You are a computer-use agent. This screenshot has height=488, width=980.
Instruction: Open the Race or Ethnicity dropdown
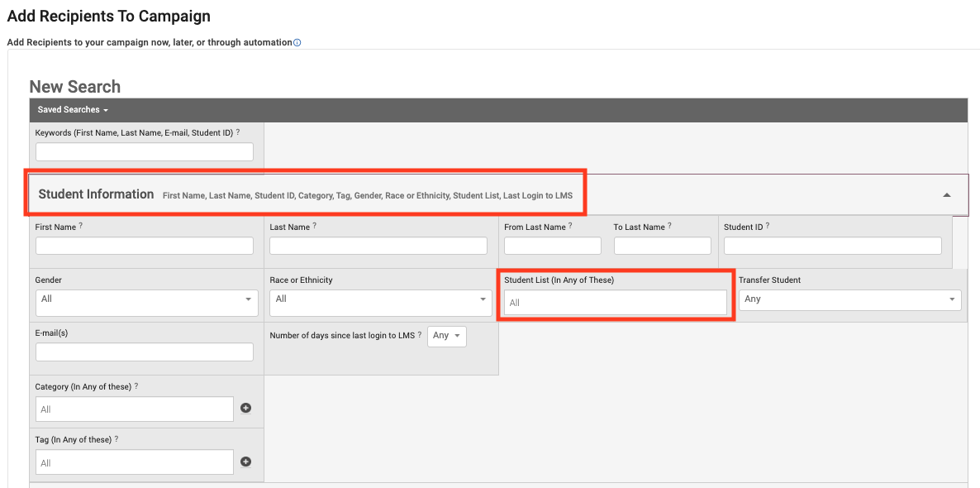[x=381, y=303]
